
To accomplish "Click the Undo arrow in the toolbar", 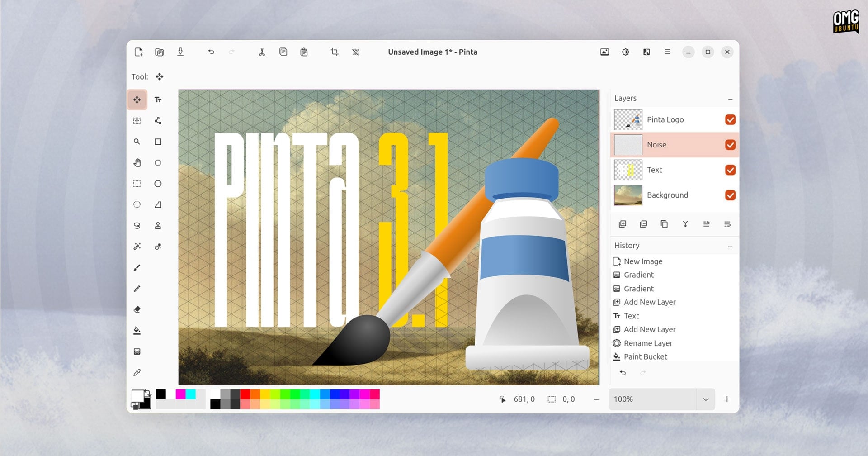I will point(211,52).
